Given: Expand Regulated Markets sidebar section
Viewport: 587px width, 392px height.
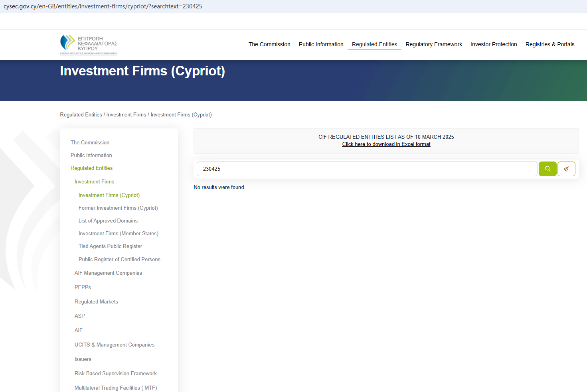Looking at the screenshot, I should click(96, 302).
